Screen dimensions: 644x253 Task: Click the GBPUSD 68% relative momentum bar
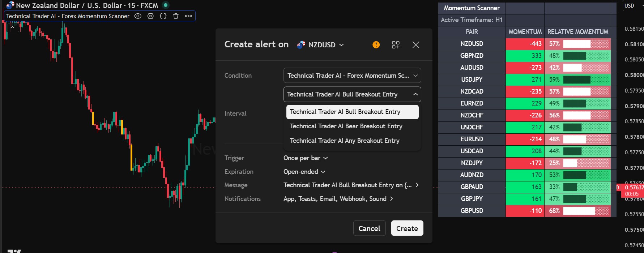[577, 211]
